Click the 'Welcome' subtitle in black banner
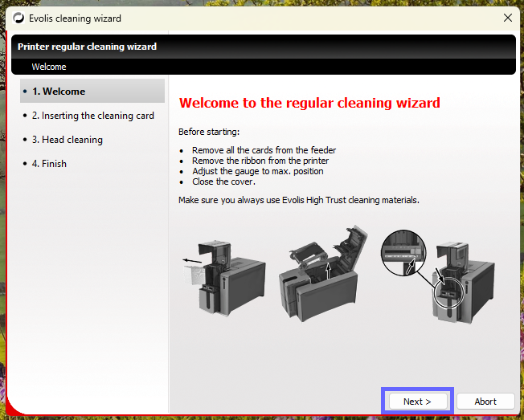 49,67
